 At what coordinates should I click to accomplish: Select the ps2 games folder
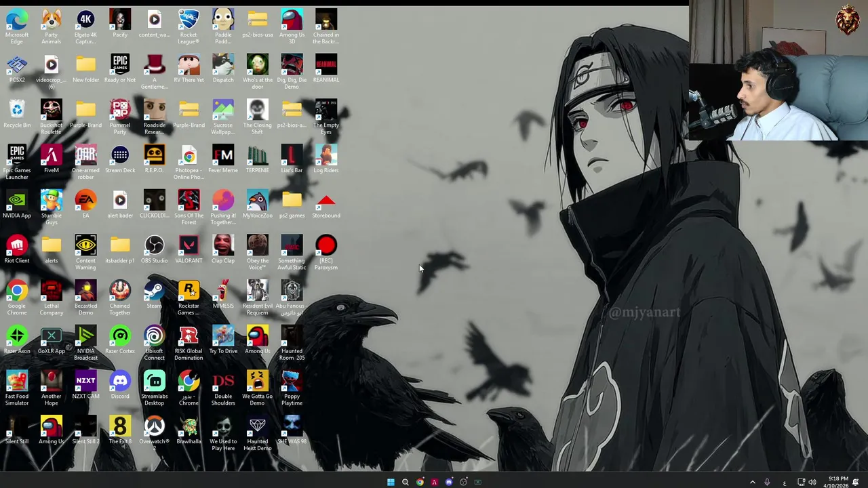pos(292,205)
